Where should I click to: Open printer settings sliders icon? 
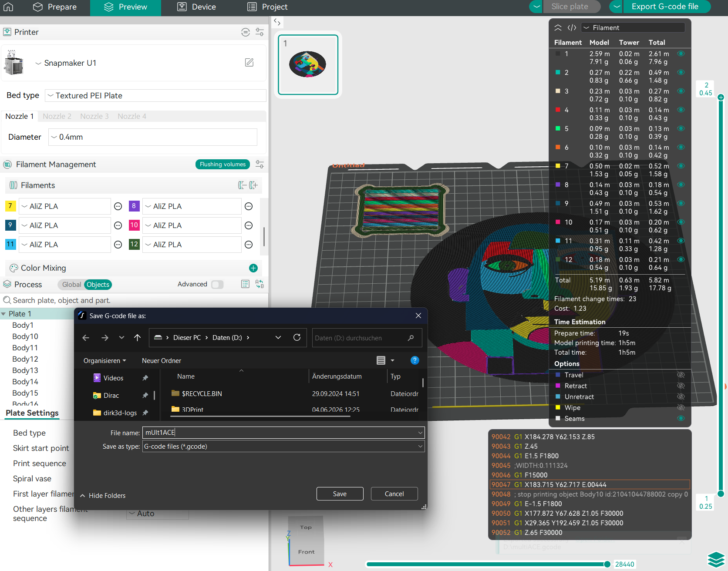(x=260, y=32)
